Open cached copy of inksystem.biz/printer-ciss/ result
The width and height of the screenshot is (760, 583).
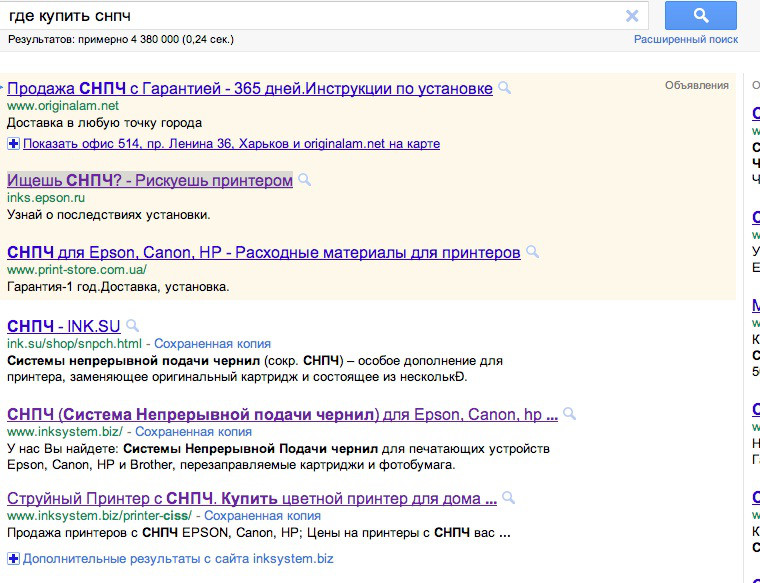point(262,516)
